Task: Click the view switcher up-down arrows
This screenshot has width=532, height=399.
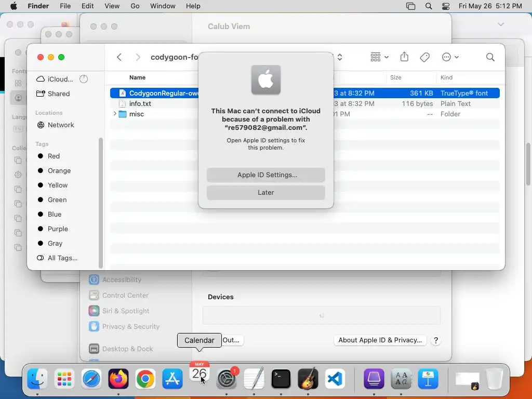Action: click(x=340, y=57)
